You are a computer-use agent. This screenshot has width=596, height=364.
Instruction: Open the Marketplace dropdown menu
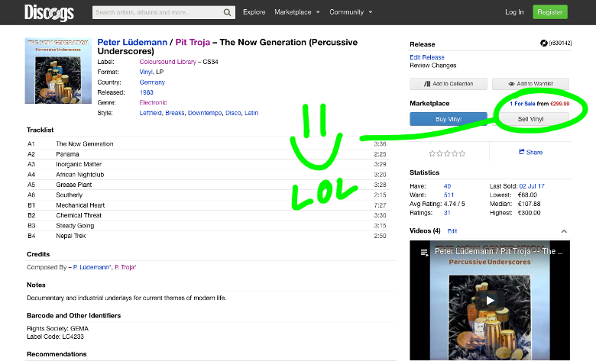click(x=297, y=12)
